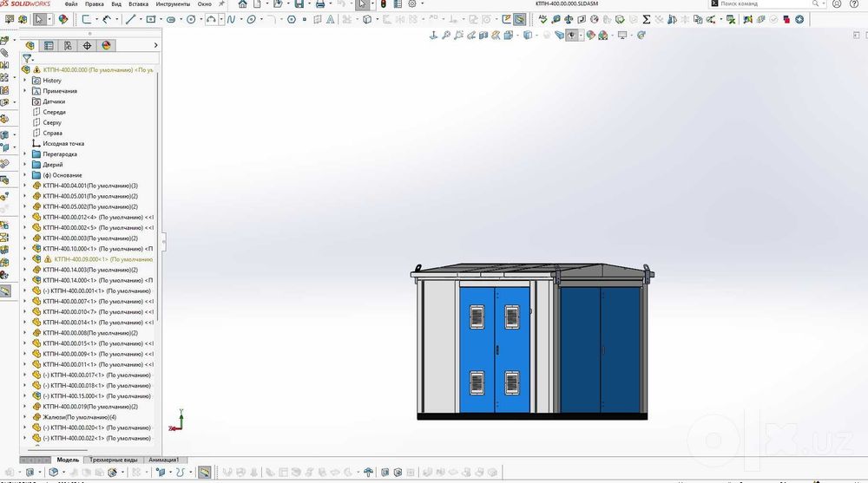Open the PropertyManager tab

[x=49, y=45]
